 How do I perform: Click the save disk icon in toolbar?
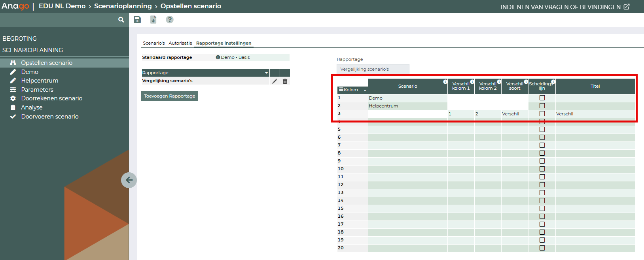pyautogui.click(x=137, y=20)
